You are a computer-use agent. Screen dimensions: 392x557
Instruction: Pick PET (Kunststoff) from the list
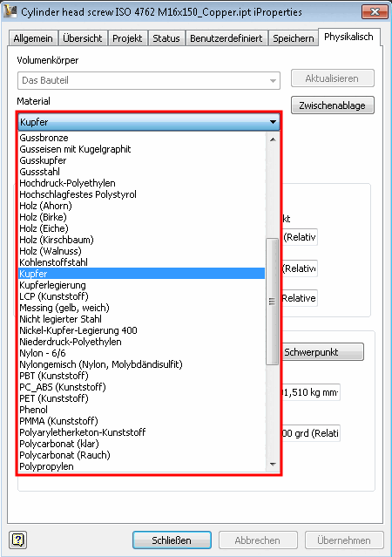point(142,398)
